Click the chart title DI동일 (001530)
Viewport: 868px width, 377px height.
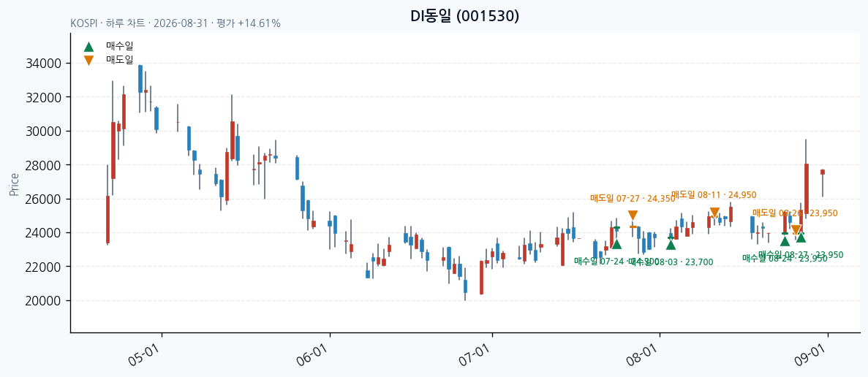point(465,16)
